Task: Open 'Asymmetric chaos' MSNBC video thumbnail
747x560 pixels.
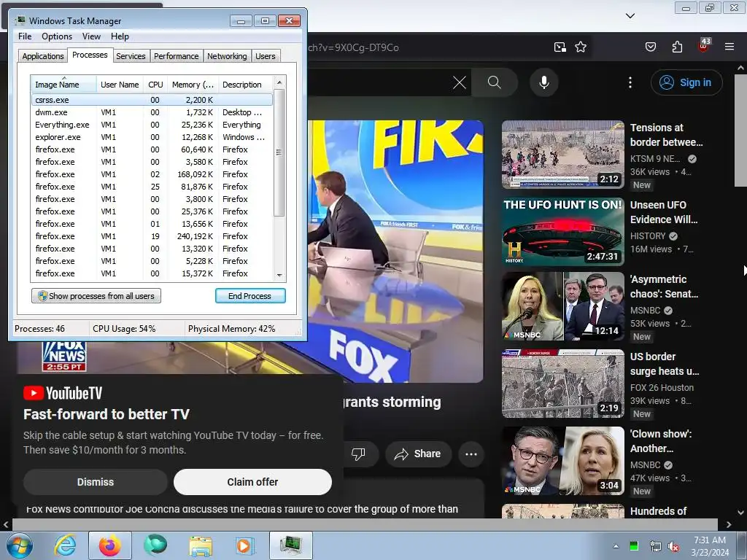Action: pyautogui.click(x=562, y=306)
